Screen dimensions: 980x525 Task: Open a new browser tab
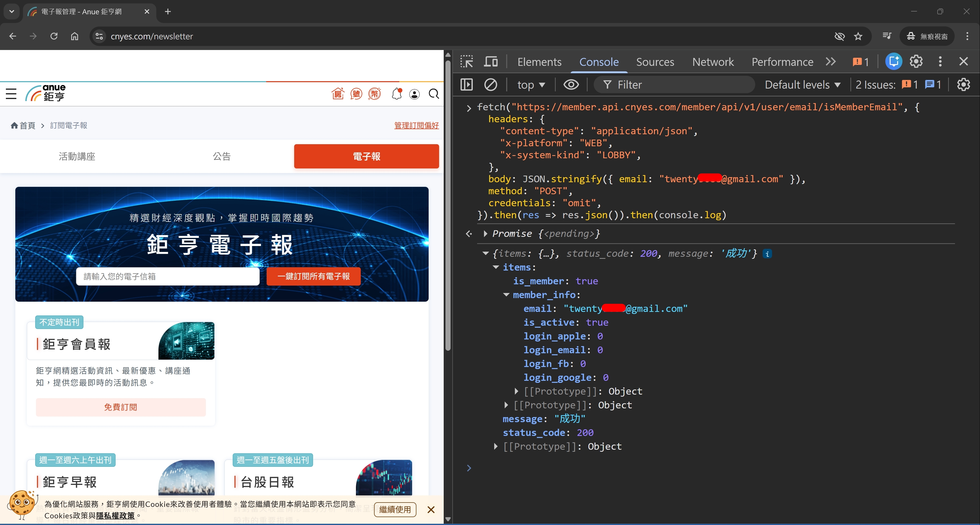point(168,11)
